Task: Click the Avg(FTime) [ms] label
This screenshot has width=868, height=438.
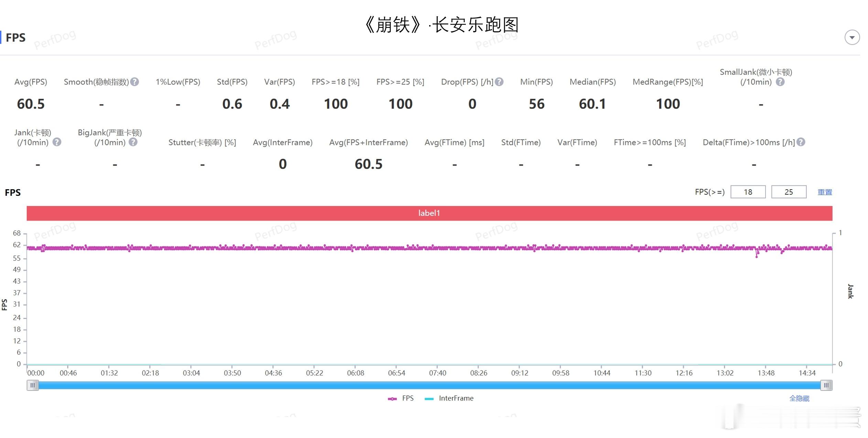Action: (454, 142)
